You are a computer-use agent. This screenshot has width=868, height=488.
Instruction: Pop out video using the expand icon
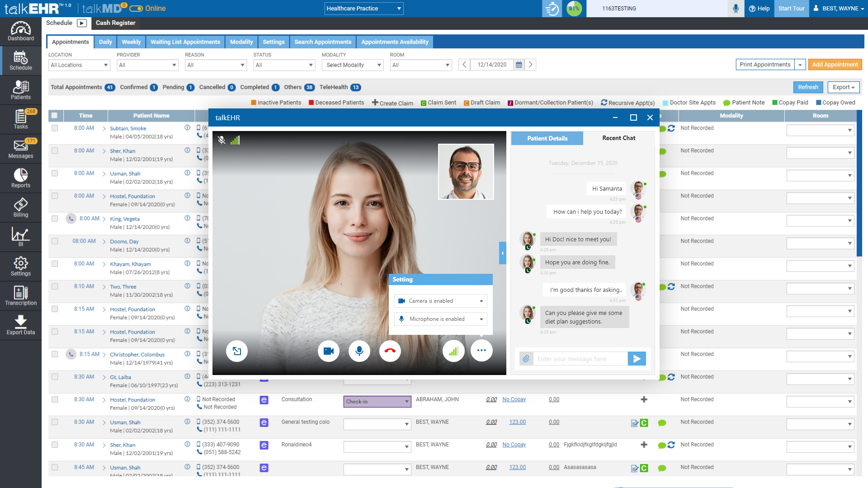(x=237, y=351)
